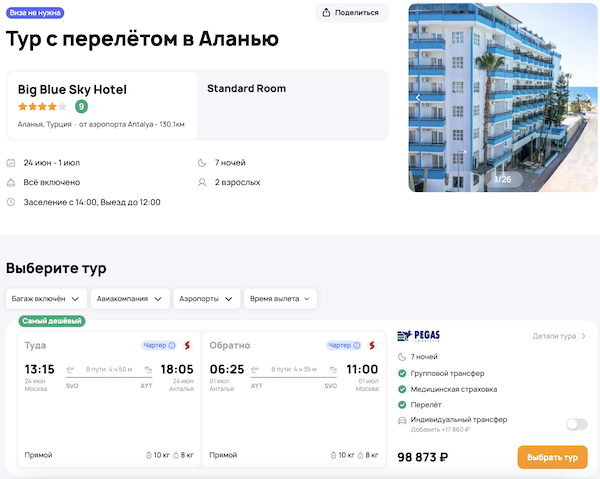Open the Big Blue Sky Hotel card

click(100, 105)
